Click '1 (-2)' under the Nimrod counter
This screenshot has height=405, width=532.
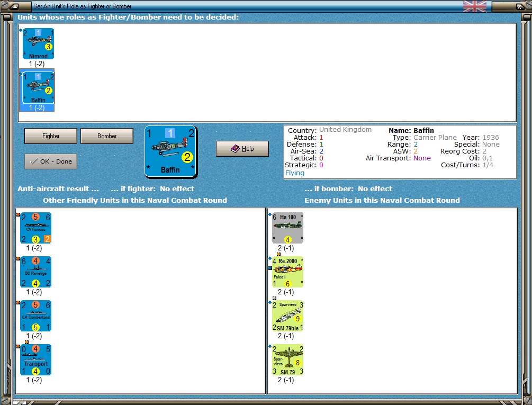click(37, 64)
